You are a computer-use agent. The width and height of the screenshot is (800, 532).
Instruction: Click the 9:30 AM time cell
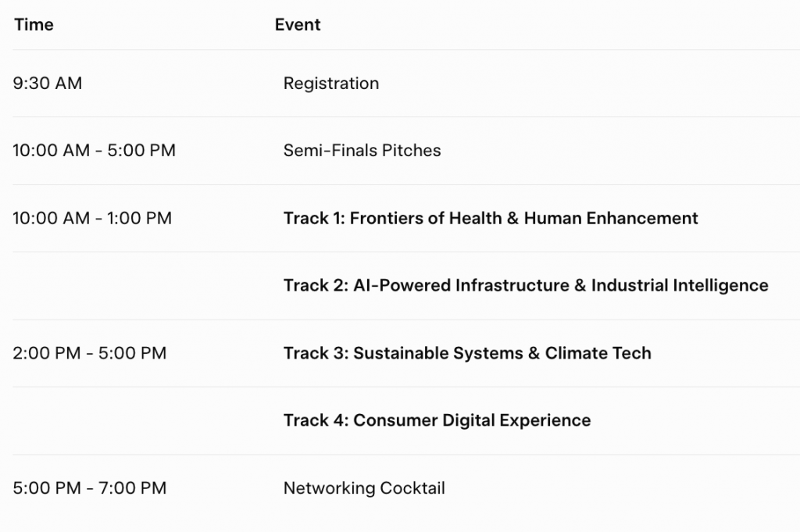click(x=48, y=83)
